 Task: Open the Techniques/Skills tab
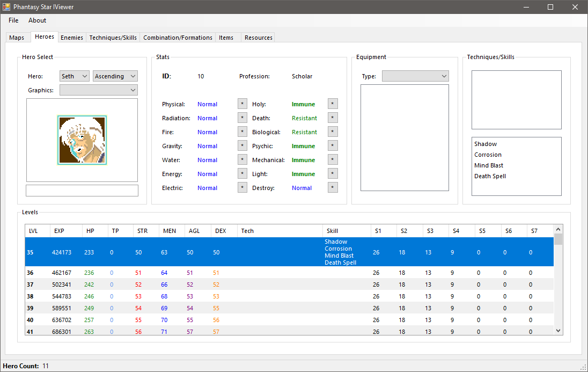113,38
